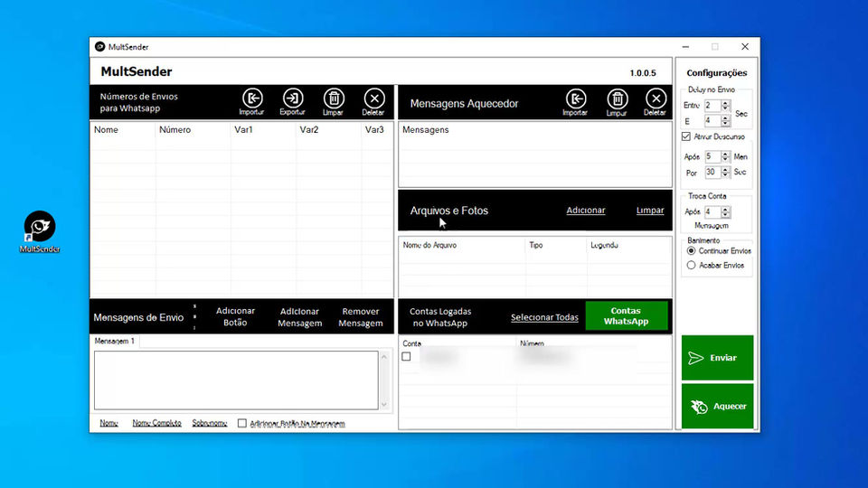The image size is (868, 488).
Task: Delete selected number with Deletar icon
Action: click(373, 102)
